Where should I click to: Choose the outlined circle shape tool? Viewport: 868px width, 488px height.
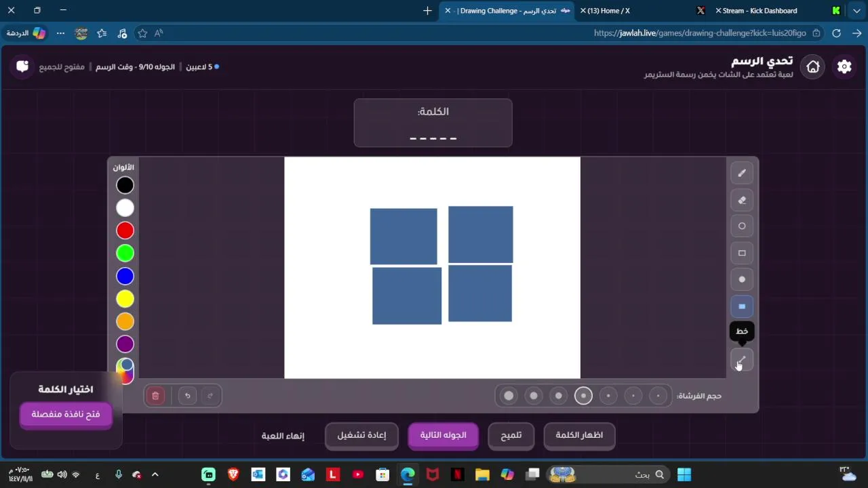(742, 226)
